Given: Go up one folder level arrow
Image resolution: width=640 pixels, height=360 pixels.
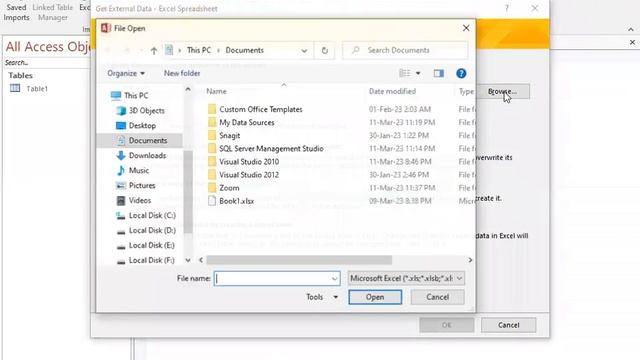Looking at the screenshot, I should [153, 51].
